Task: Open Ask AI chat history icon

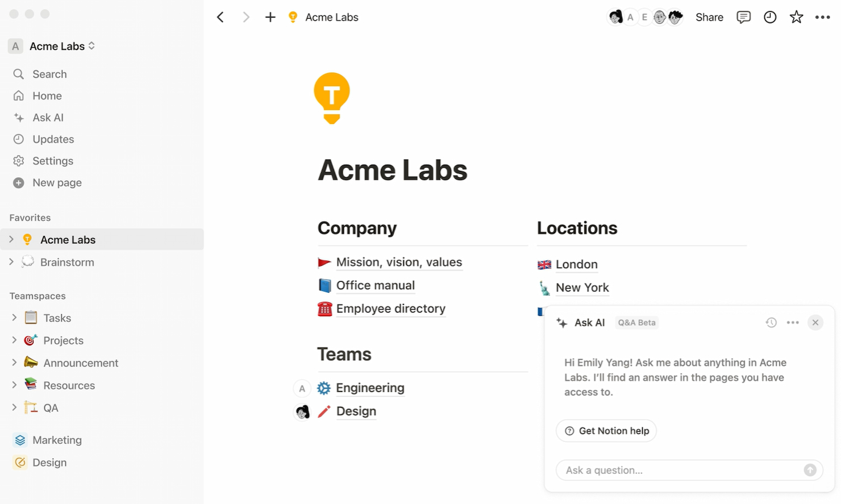Action: point(771,323)
